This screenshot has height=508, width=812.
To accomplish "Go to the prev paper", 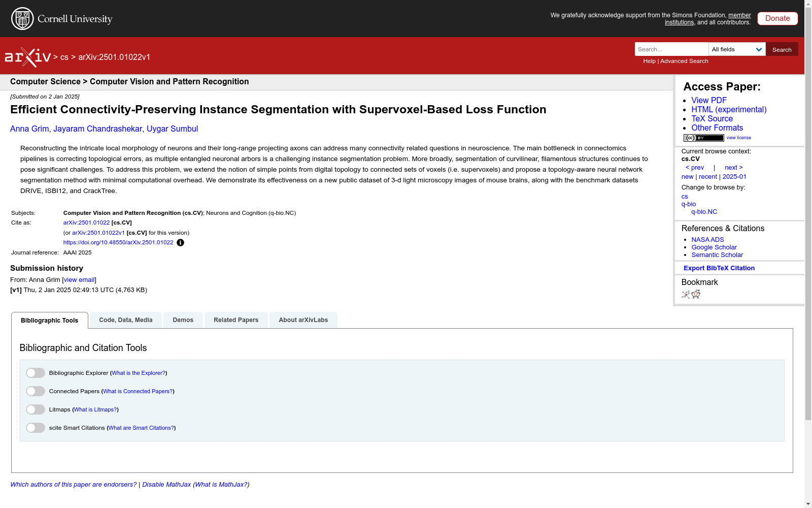I will 695,168.
